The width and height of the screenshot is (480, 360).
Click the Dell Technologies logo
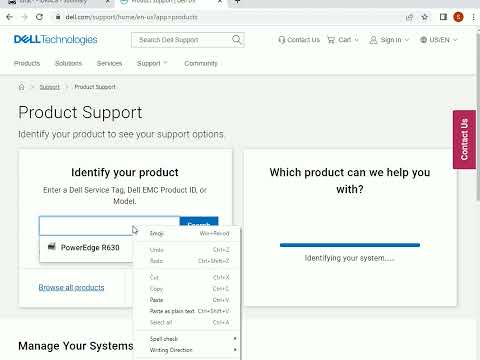56,40
